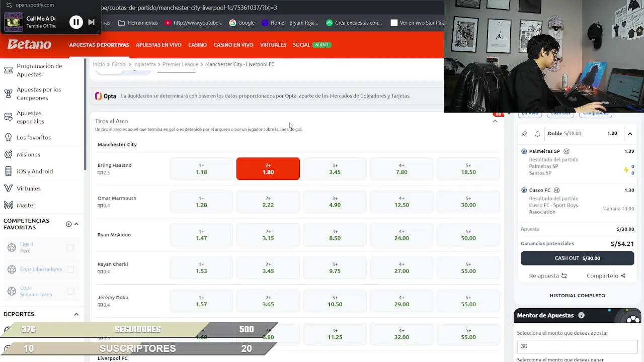This screenshot has height=362, width=644.
Task: Open iOS y Android sidebar icon
Action: pos(8,171)
